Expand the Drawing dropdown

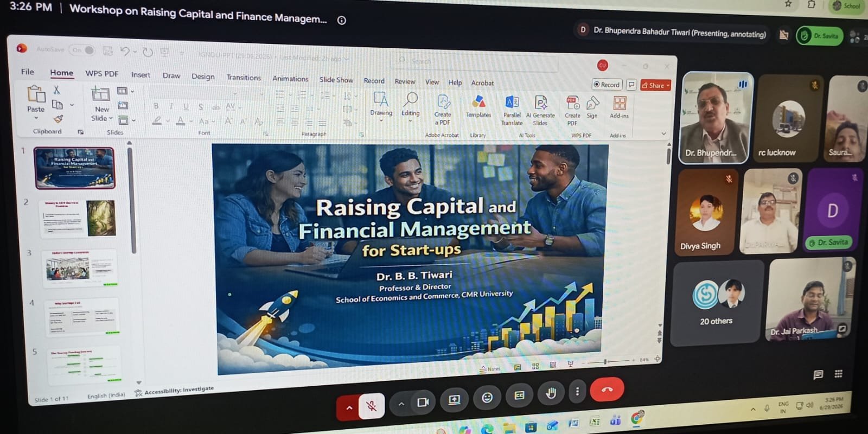tap(381, 120)
